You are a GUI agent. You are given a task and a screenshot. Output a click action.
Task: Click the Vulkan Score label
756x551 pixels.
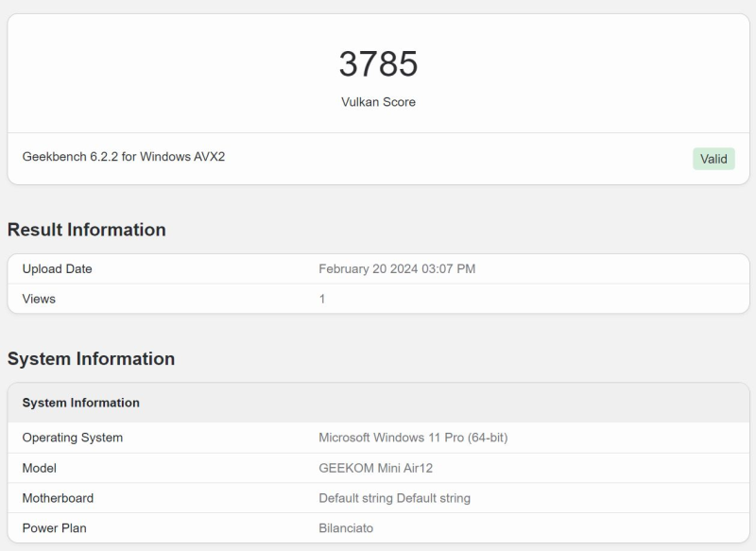coord(378,102)
